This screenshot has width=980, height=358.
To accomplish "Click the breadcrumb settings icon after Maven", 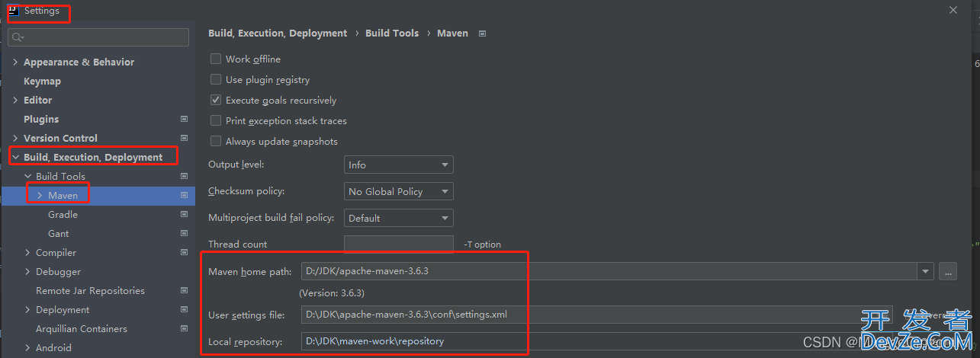I will point(482,34).
